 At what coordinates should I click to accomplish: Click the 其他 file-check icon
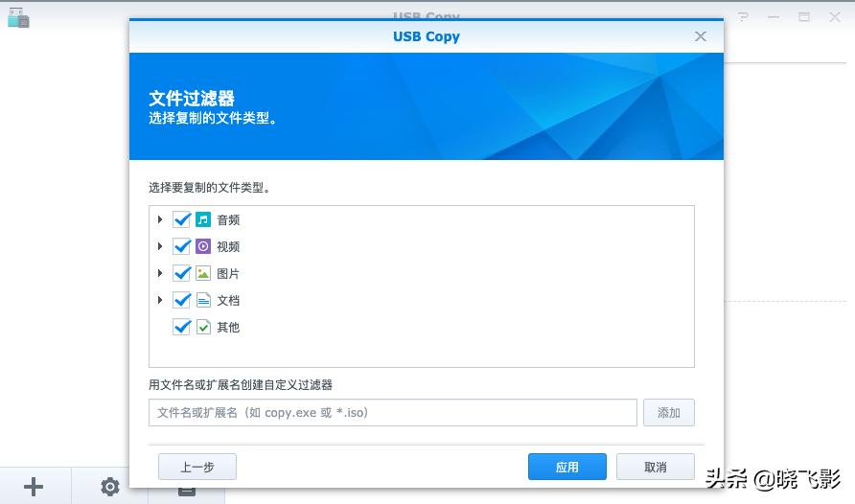click(203, 327)
